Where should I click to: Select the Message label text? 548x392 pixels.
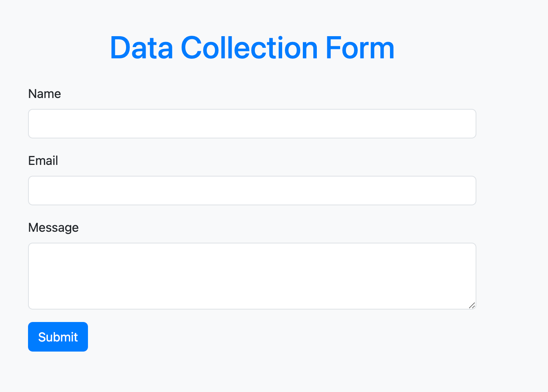pos(53,227)
